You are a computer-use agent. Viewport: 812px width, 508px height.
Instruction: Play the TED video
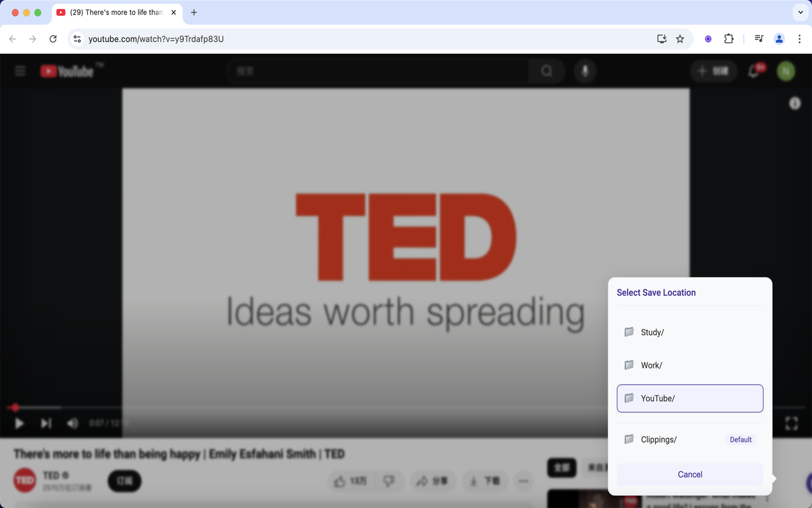click(19, 423)
